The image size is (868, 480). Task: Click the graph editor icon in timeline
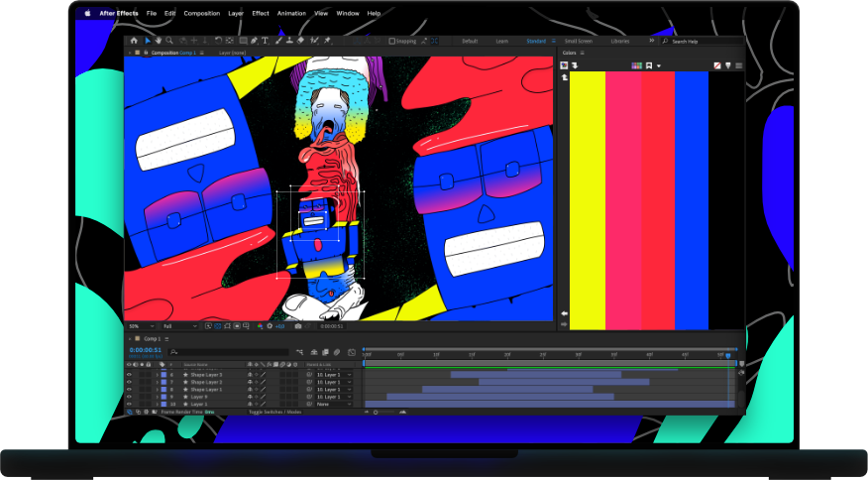pos(352,352)
